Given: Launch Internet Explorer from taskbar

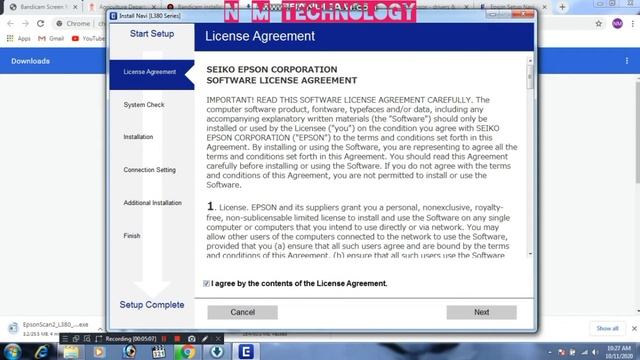Looking at the screenshot, I should click(x=42, y=351).
